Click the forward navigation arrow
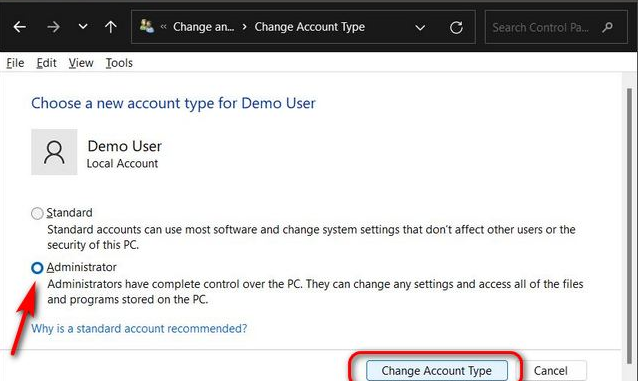Screen dimensions: 640x381 pyautogui.click(x=53, y=27)
